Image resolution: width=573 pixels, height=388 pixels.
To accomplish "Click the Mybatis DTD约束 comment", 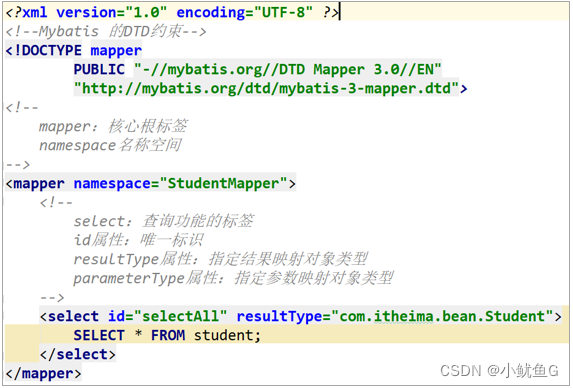I will 106,31.
